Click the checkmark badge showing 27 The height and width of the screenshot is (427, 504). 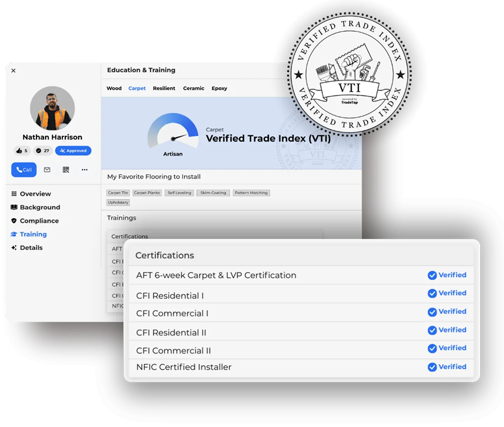43,151
